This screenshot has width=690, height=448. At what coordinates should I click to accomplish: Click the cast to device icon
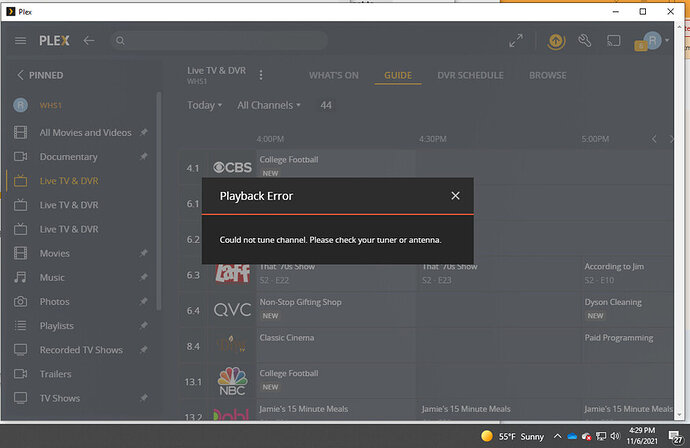(613, 41)
